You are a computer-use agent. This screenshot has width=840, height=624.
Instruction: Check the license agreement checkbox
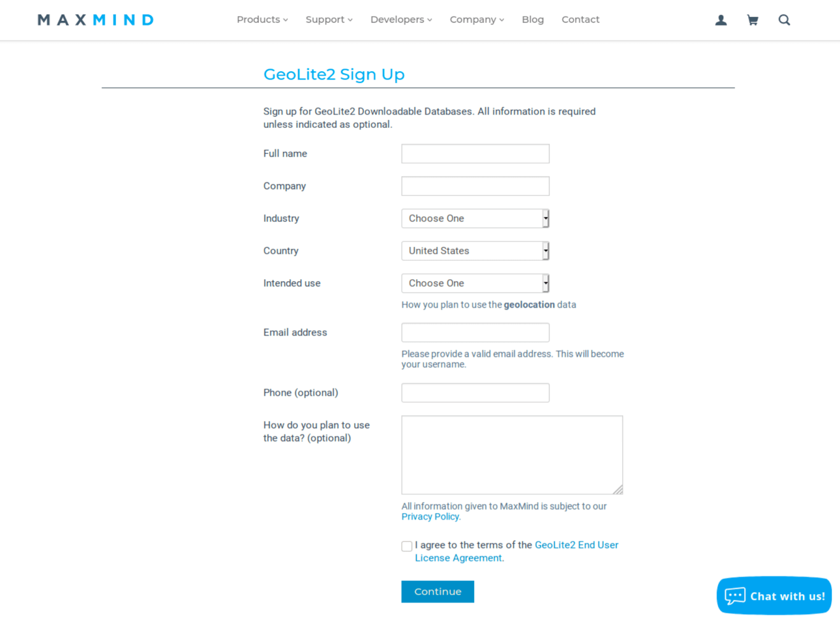407,546
